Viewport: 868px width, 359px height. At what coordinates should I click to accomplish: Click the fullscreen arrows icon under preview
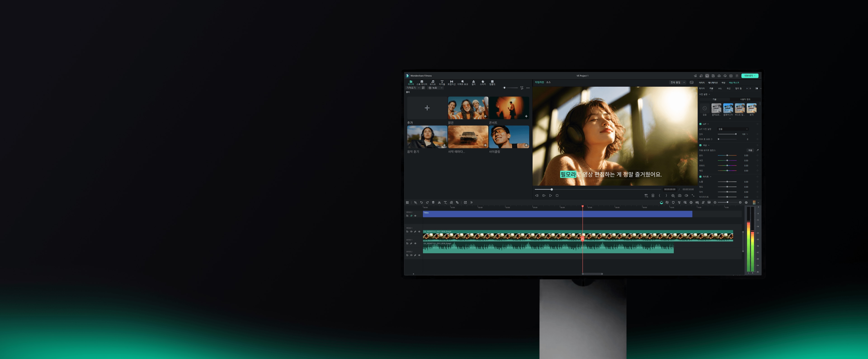tap(693, 195)
